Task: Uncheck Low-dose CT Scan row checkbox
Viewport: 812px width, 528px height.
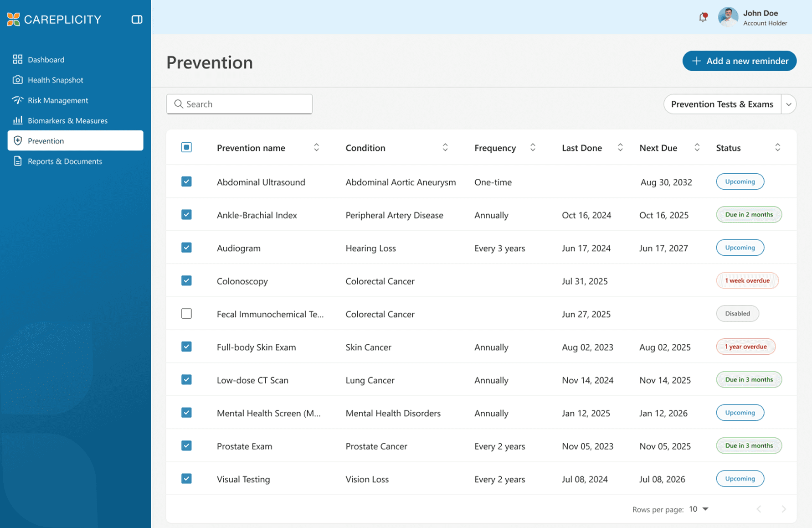Action: click(x=186, y=379)
